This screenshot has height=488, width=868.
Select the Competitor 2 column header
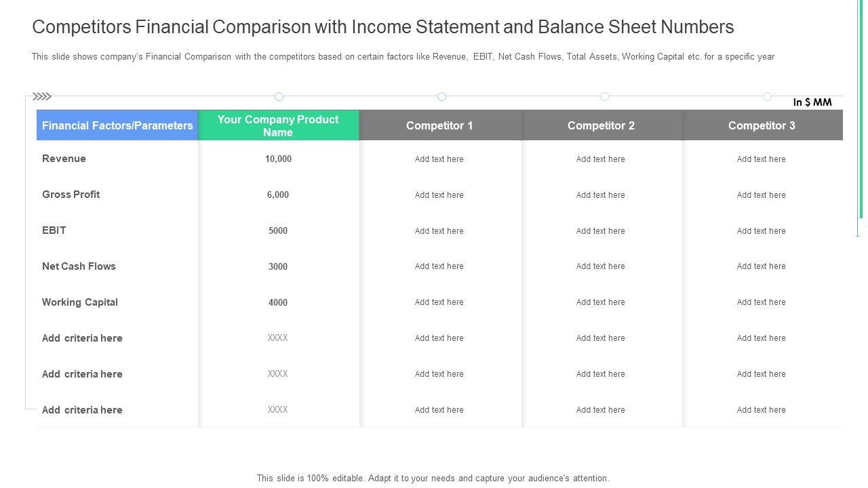[x=601, y=125]
